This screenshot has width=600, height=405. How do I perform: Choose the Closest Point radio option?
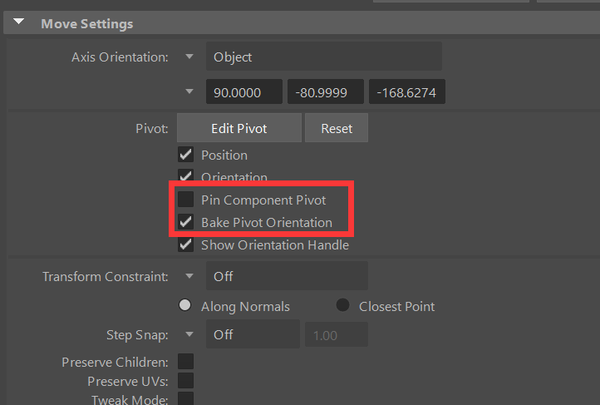coord(343,306)
